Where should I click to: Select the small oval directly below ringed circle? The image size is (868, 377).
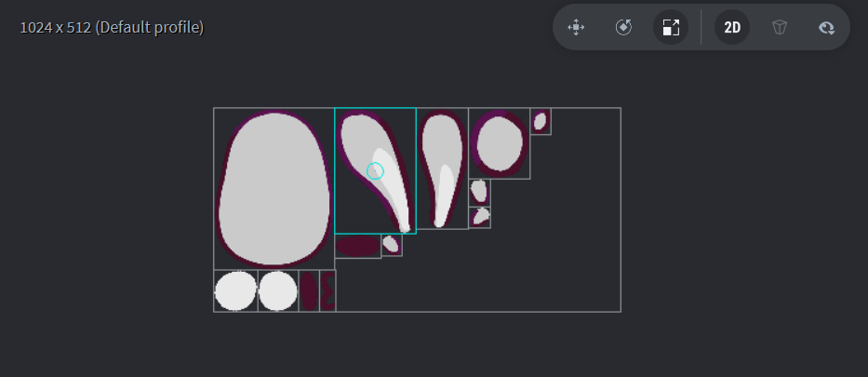tap(479, 192)
